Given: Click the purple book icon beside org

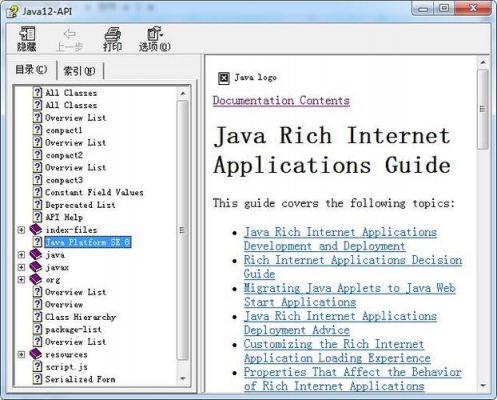Looking at the screenshot, I should coord(35,279).
